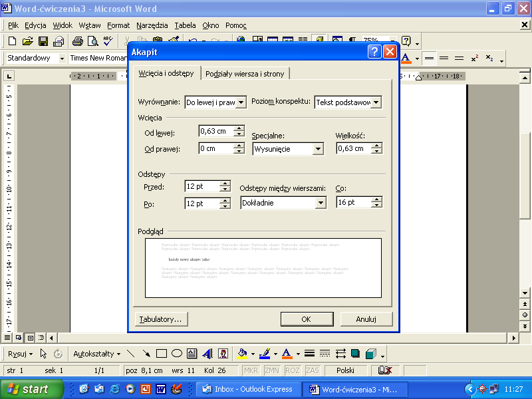
Task: Open the Format menu
Action: coord(118,25)
